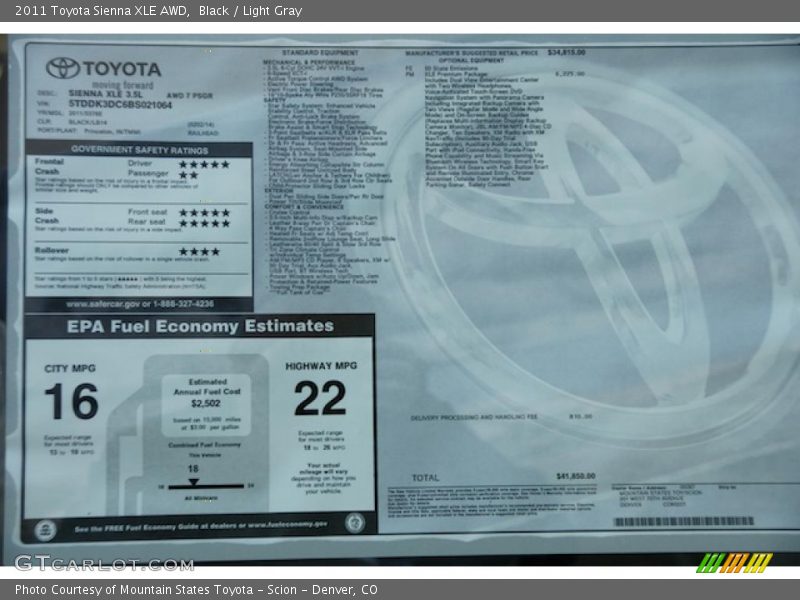Select the rear seat side crash stars
Image resolution: width=800 pixels, height=600 pixels.
(204, 223)
